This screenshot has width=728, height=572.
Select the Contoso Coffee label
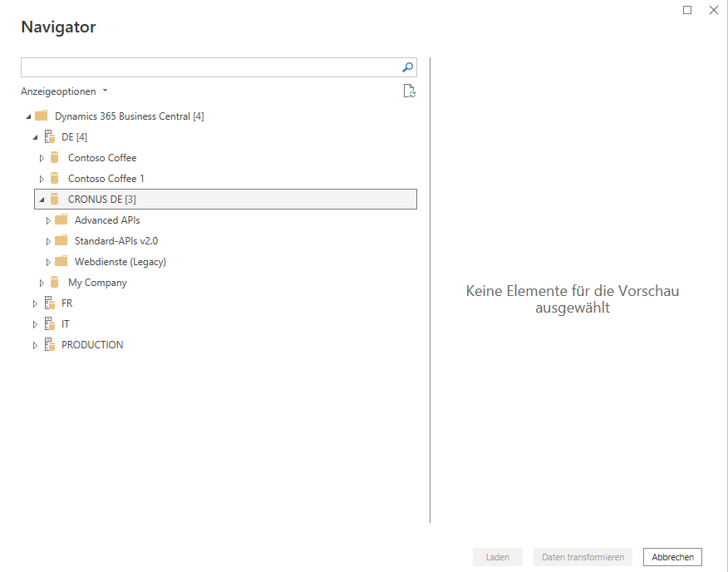(102, 157)
